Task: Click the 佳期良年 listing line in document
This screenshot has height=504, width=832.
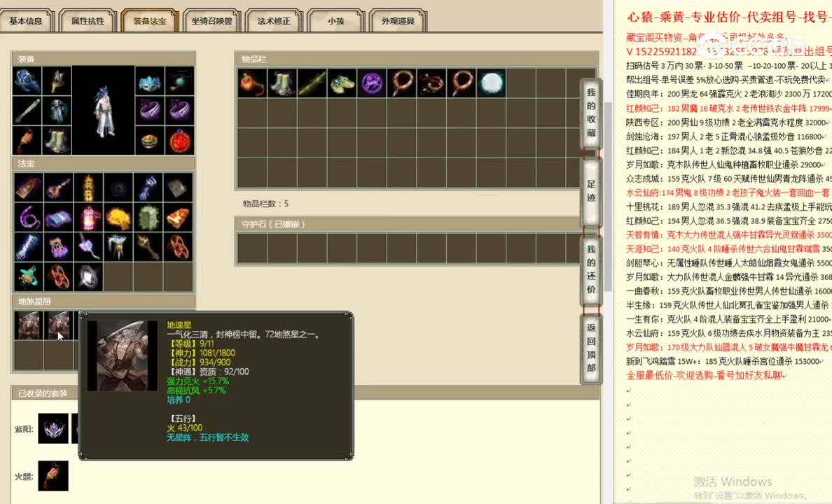Action: [728, 94]
